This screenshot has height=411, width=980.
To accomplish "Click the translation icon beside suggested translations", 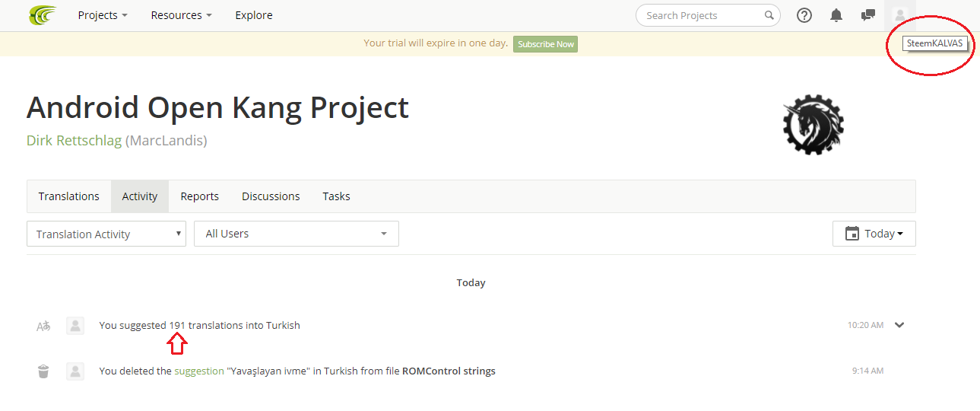I will coord(43,326).
